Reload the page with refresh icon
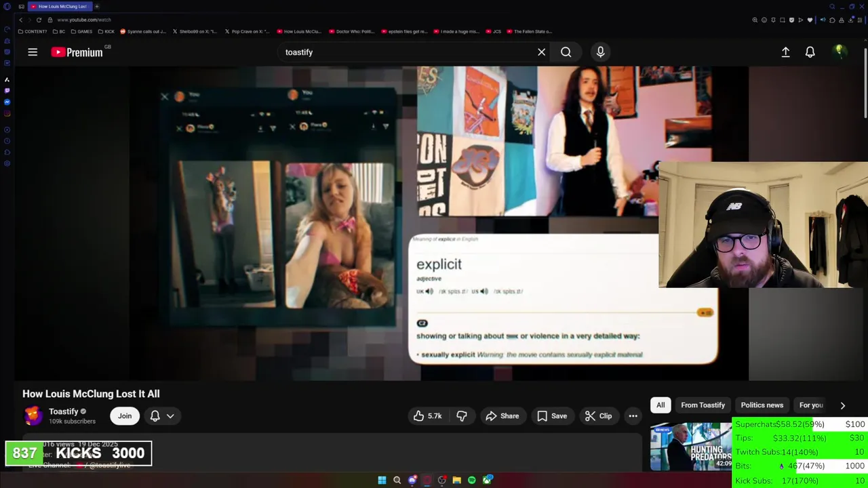868x488 pixels. pos(39,20)
